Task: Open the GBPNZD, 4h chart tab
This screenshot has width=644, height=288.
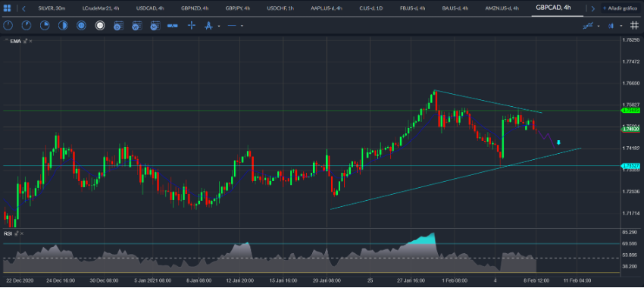Action: coord(195,8)
